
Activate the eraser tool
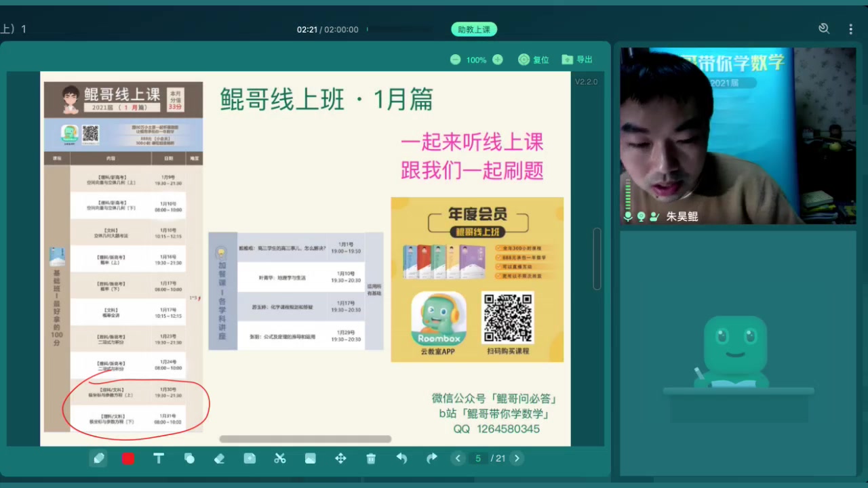(219, 458)
